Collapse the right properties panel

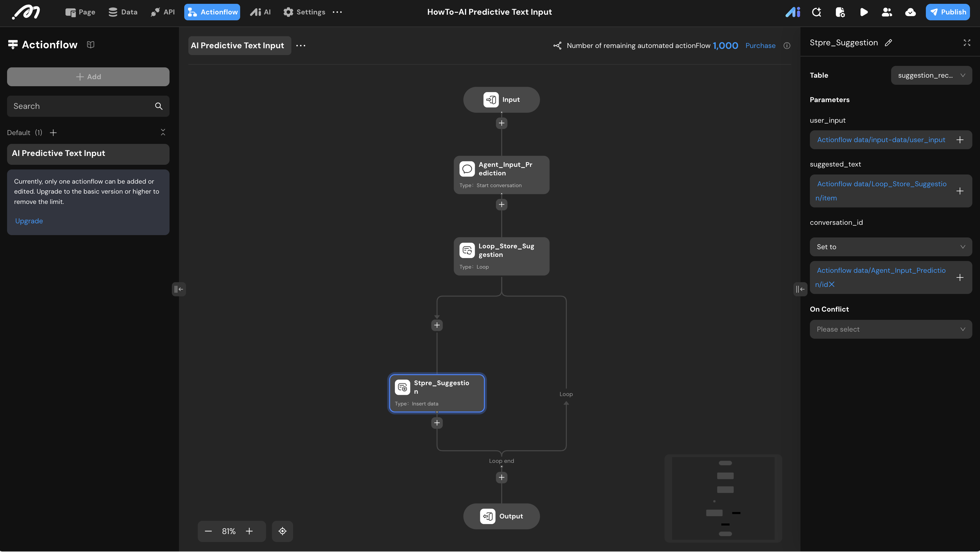point(800,289)
